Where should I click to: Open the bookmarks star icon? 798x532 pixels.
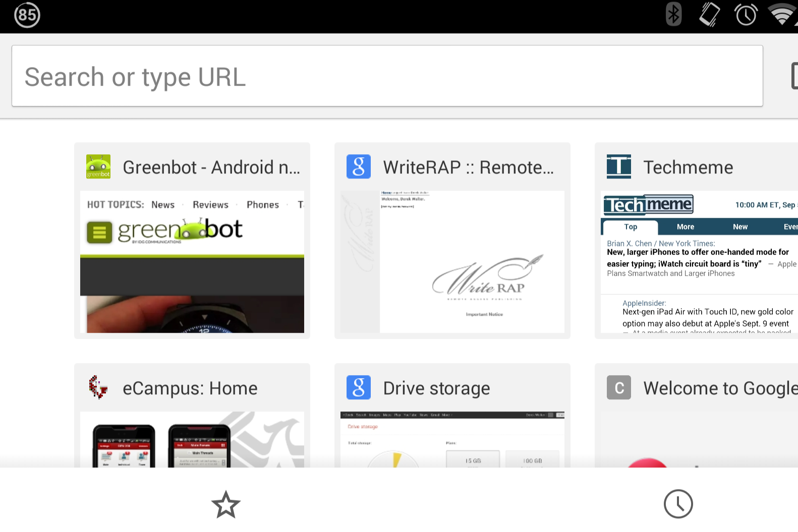(x=225, y=504)
